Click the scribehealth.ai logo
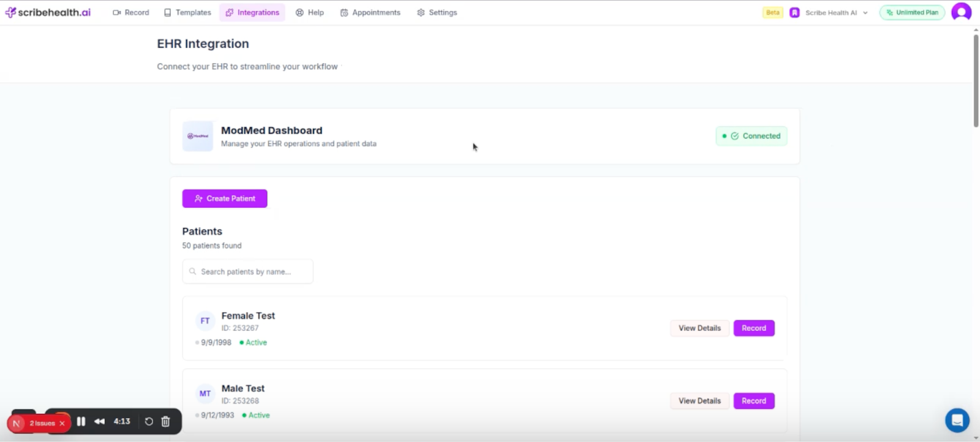Image resolution: width=980 pixels, height=442 pixels. [48, 12]
